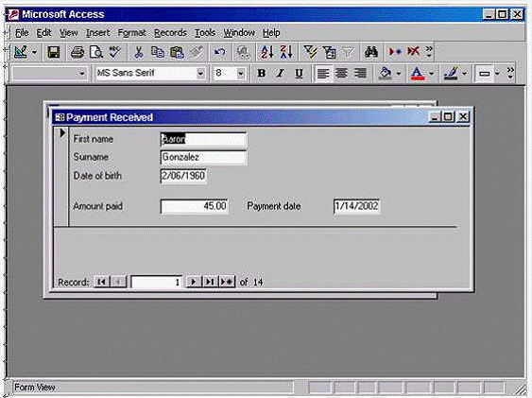The width and height of the screenshot is (532, 398).
Task: Click Sort Descending Z-A icon
Action: click(x=286, y=52)
